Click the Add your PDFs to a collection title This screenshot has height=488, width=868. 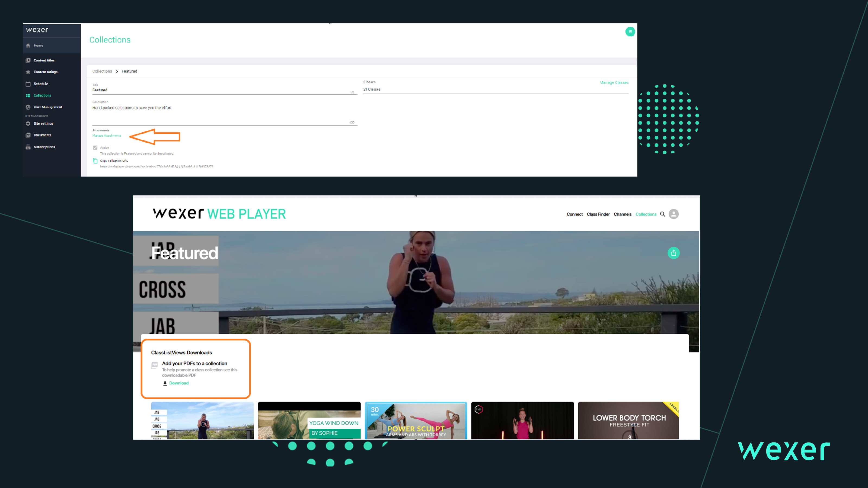coord(195,363)
